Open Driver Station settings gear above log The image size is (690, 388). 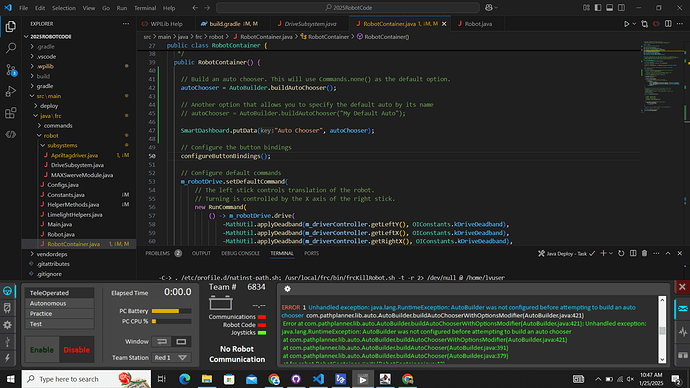[x=287, y=289]
